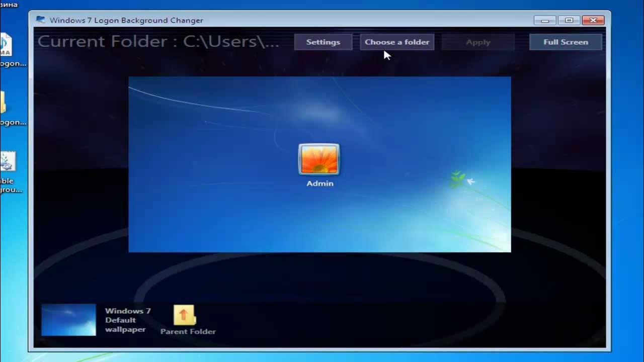Viewport: 644px width, 362px height.
Task: Minimize the Logon Background Changer window
Action: 545,21
